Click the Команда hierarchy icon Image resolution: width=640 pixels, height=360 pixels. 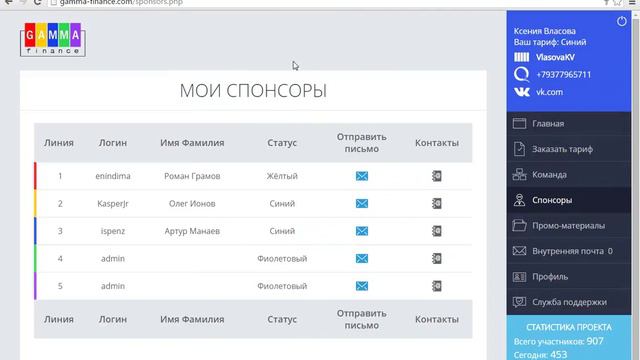(519, 174)
